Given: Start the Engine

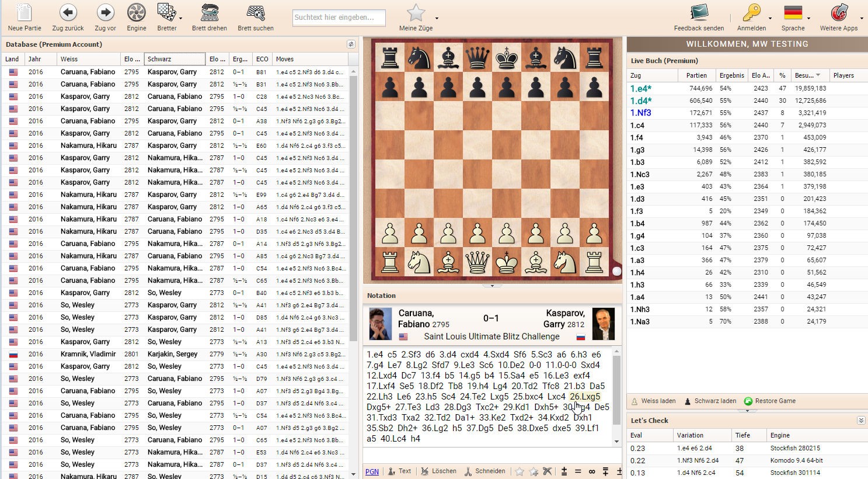Looking at the screenshot, I should pos(136,12).
